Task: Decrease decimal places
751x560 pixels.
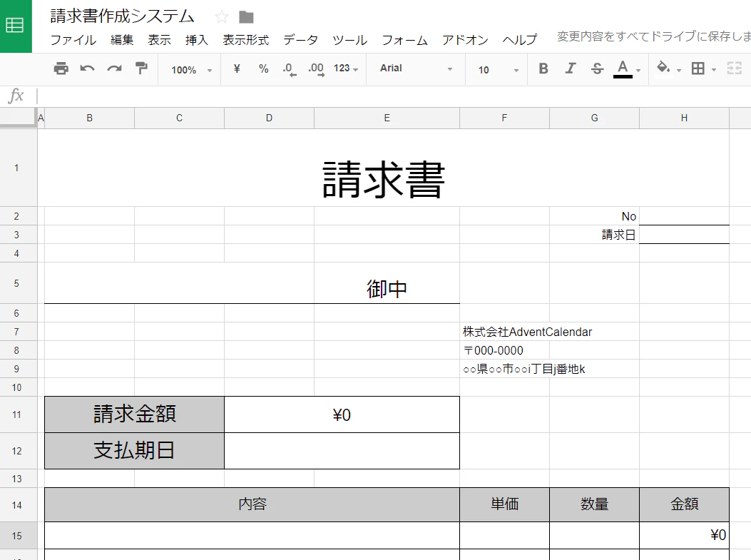Action: click(289, 69)
